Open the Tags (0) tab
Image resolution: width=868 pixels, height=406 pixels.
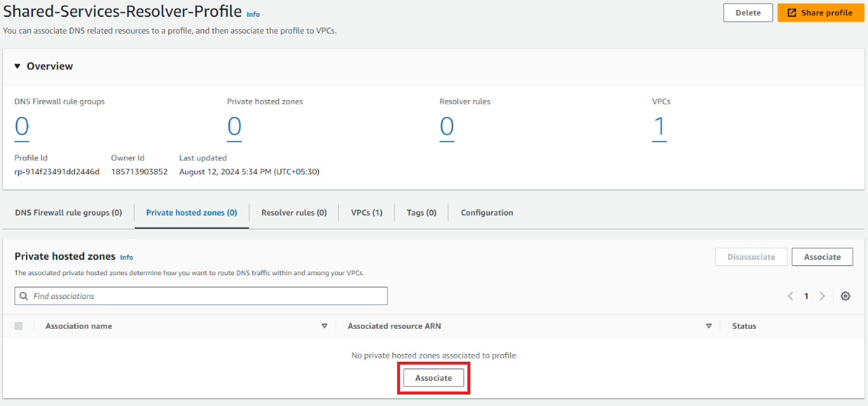(421, 213)
